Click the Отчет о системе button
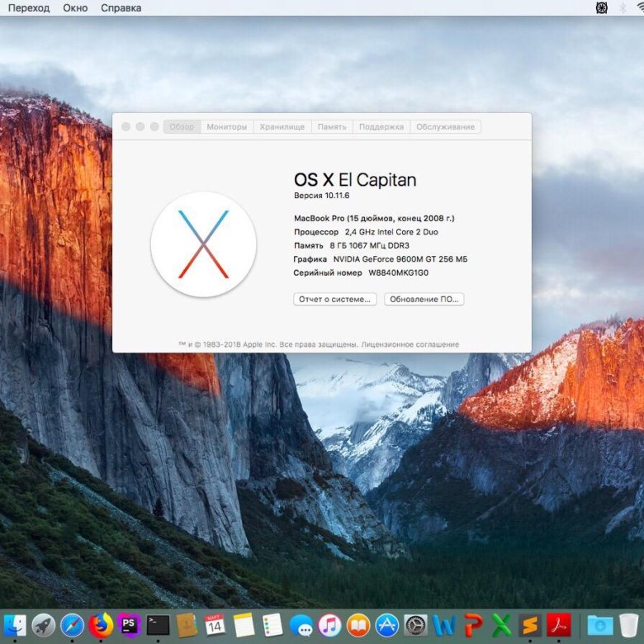 (x=335, y=300)
